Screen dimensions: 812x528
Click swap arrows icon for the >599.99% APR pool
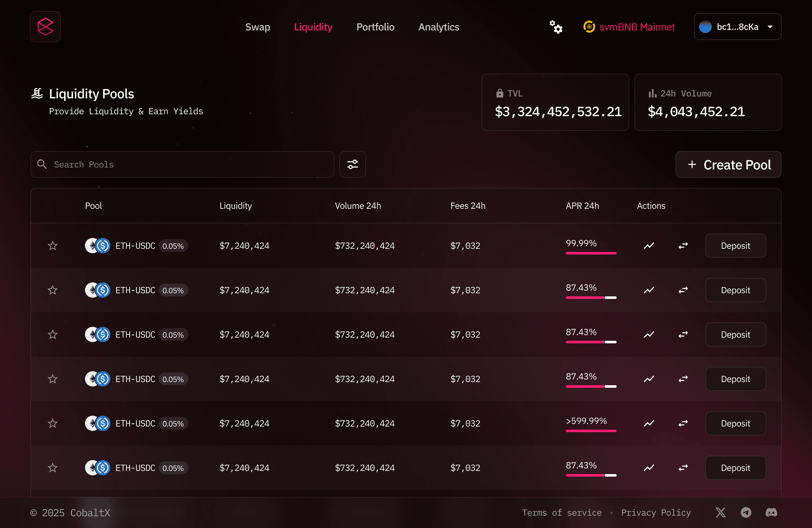(x=683, y=423)
